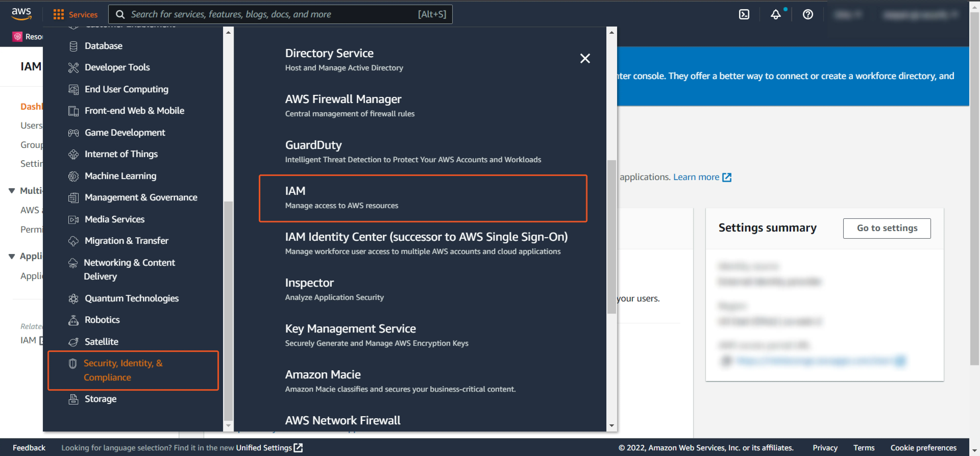Click the Migration & Transfer icon
This screenshot has height=456, width=980.
click(73, 241)
